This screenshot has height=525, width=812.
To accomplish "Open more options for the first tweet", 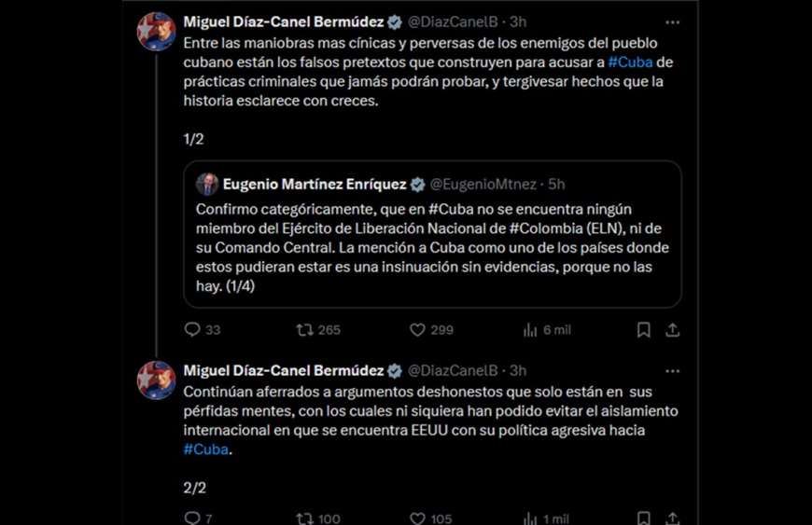I will [x=672, y=21].
